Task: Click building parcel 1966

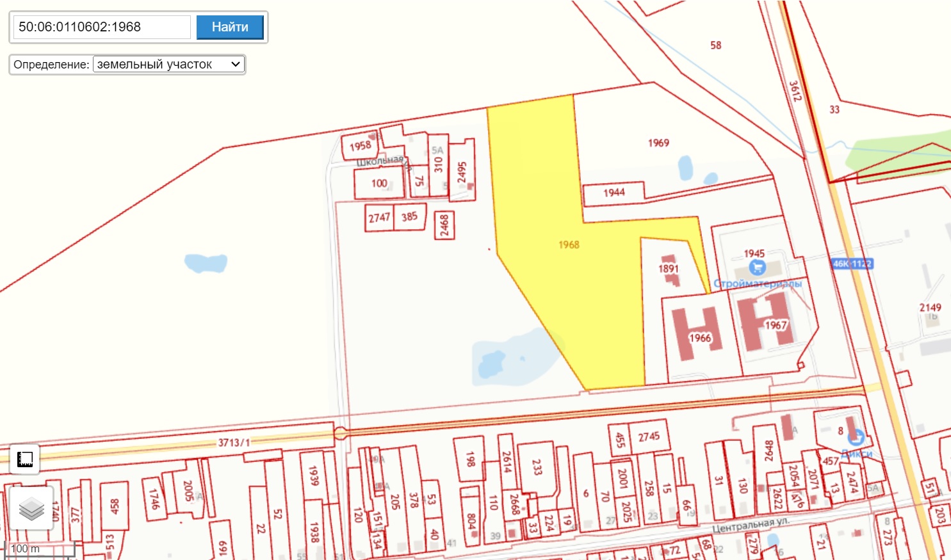Action: point(700,337)
